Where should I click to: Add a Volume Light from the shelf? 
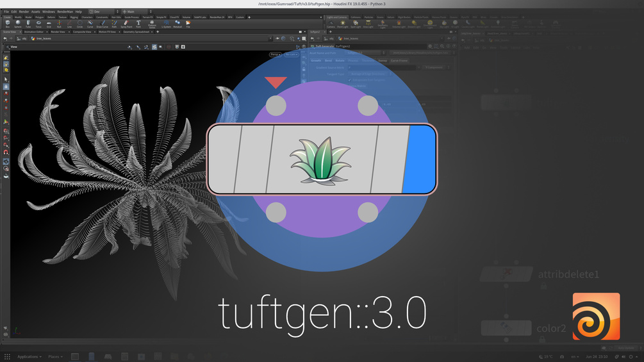click(399, 24)
